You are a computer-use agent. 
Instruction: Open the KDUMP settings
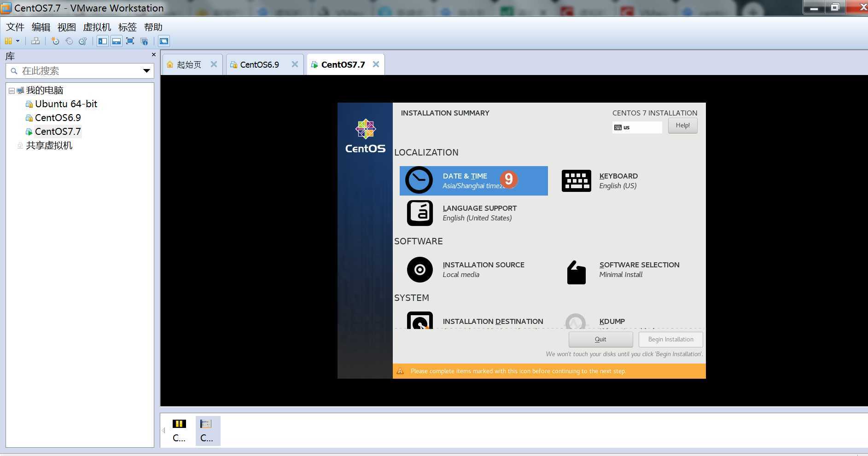point(612,321)
